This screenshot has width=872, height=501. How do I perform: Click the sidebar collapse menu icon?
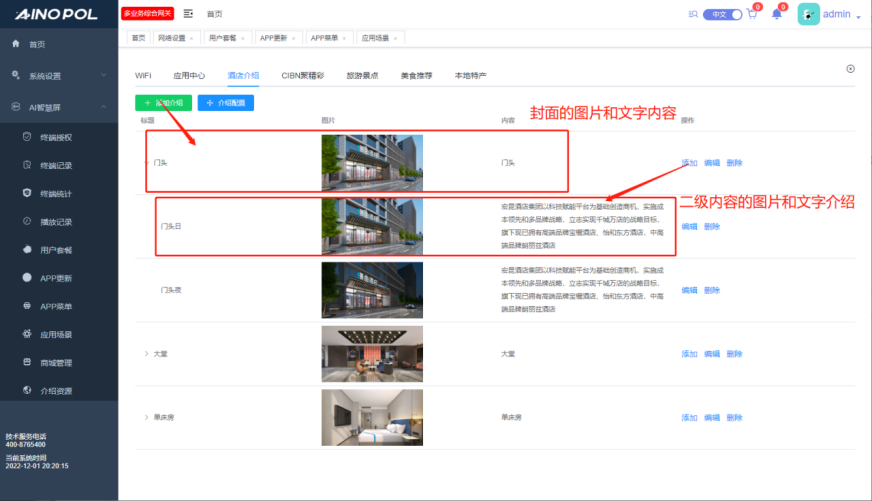tap(188, 14)
